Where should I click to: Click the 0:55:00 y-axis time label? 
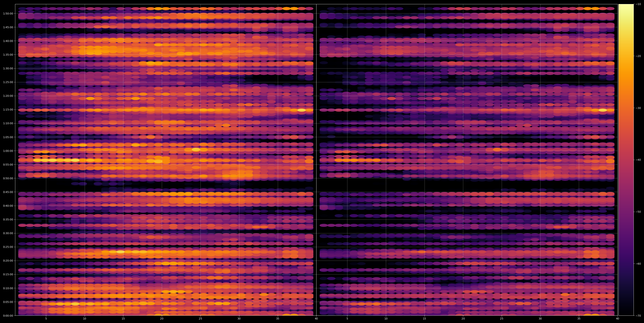8,164
